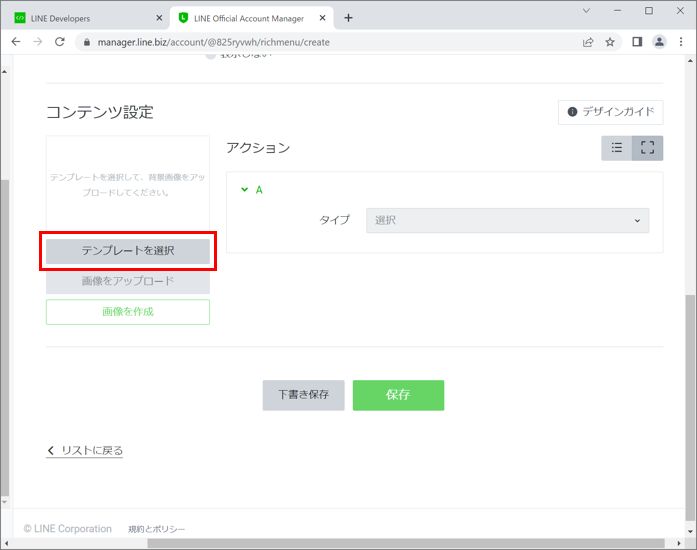Click the green 保存 button
697x550 pixels.
(x=398, y=395)
